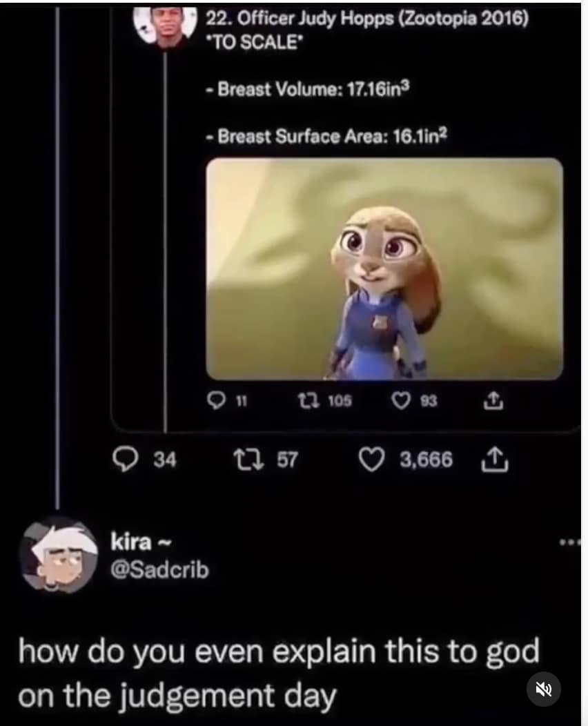Viewport: 588px width, 726px height.
Task: Click the 34 replies count
Action: (165, 460)
